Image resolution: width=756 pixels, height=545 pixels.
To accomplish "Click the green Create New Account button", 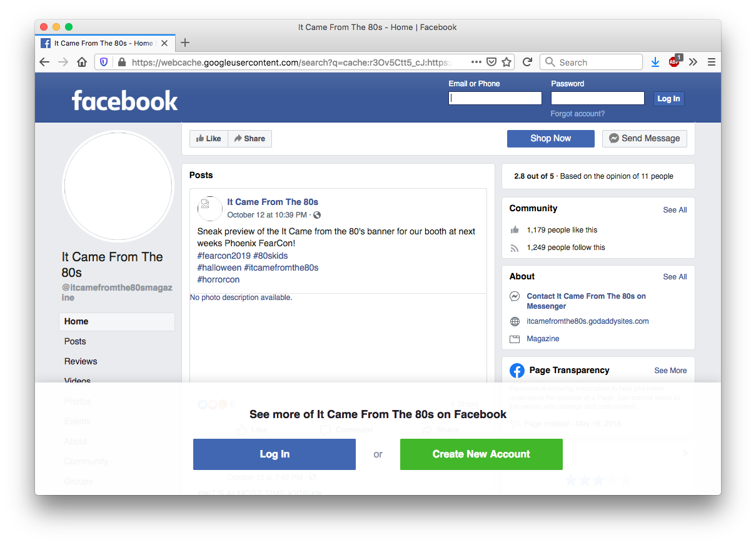I will tap(481, 454).
